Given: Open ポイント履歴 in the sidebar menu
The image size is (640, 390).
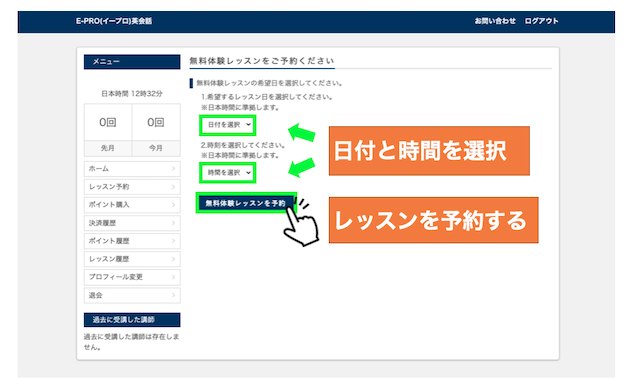Looking at the screenshot, I should coord(132,241).
